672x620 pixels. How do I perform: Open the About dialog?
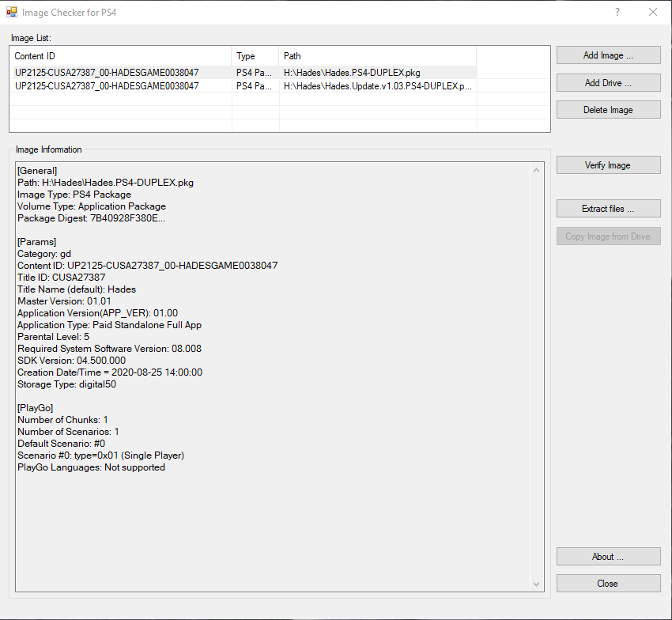coord(608,557)
